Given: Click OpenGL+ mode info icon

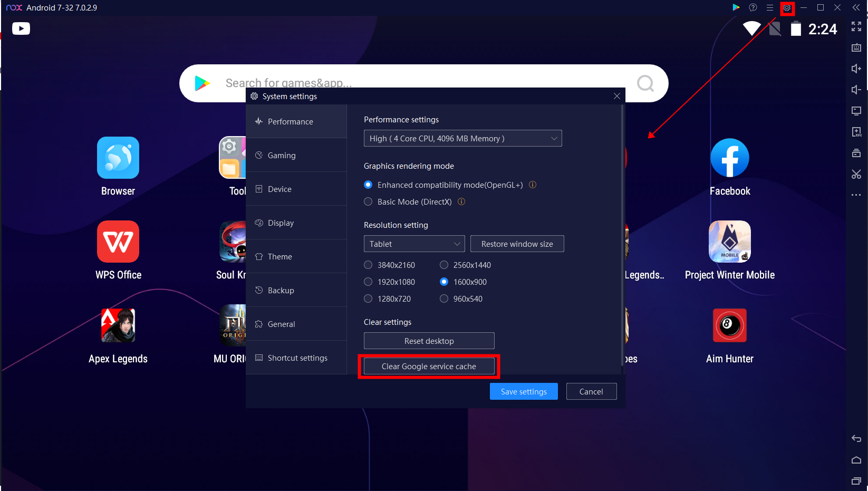Looking at the screenshot, I should tap(533, 185).
